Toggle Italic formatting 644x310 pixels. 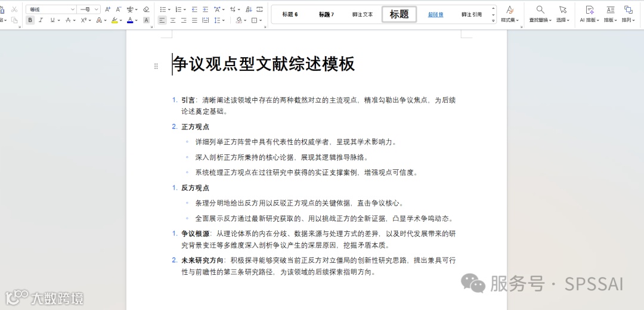tap(41, 20)
